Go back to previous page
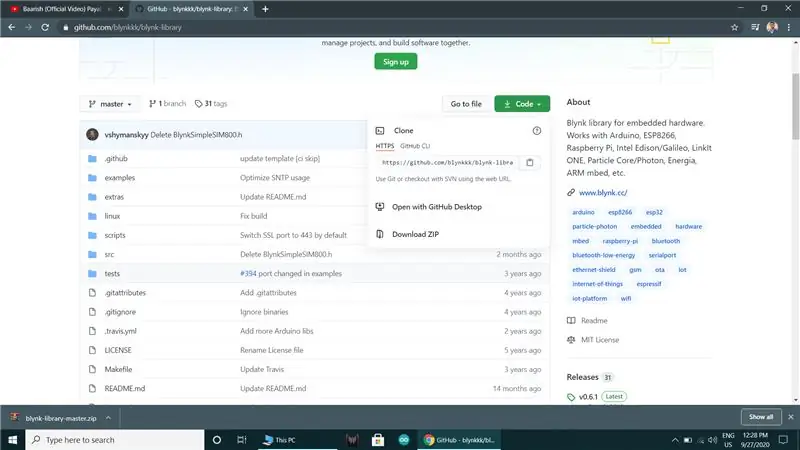The image size is (800, 450). (12, 28)
